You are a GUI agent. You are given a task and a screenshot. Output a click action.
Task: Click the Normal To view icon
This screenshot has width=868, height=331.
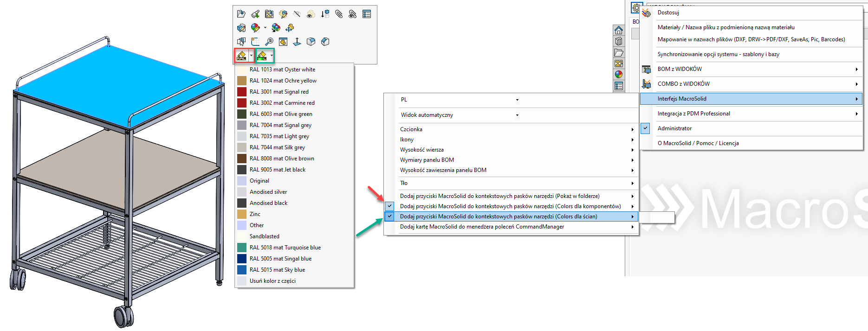coord(297,42)
